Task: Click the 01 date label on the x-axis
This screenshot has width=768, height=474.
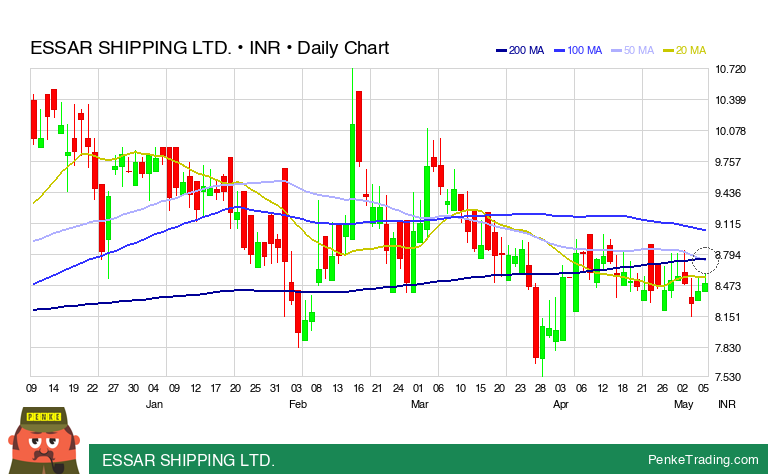Action: (x=418, y=388)
